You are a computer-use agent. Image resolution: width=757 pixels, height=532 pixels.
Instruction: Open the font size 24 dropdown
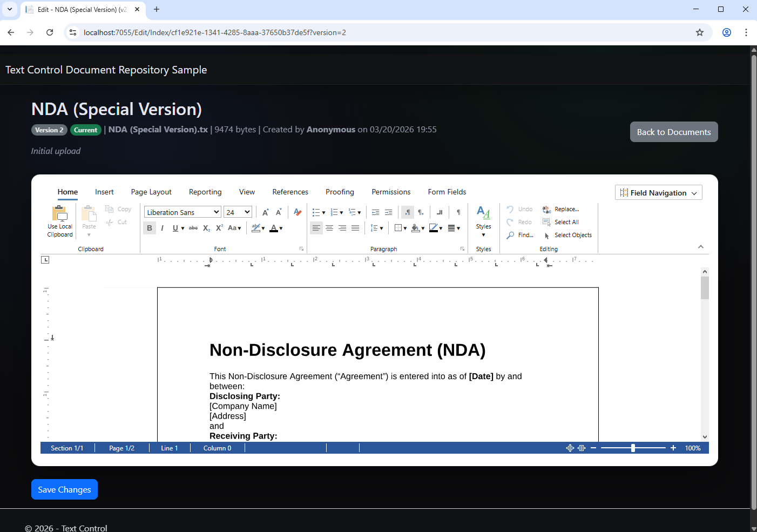pos(238,212)
